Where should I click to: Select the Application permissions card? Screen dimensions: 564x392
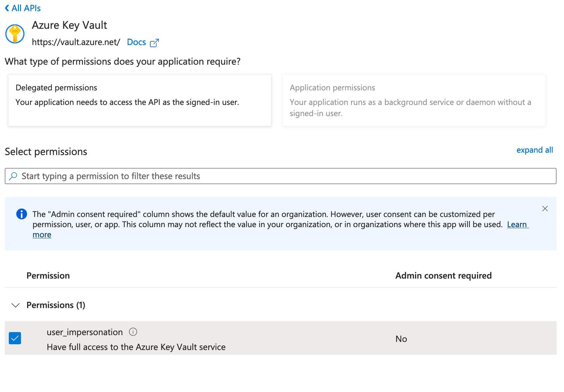414,100
